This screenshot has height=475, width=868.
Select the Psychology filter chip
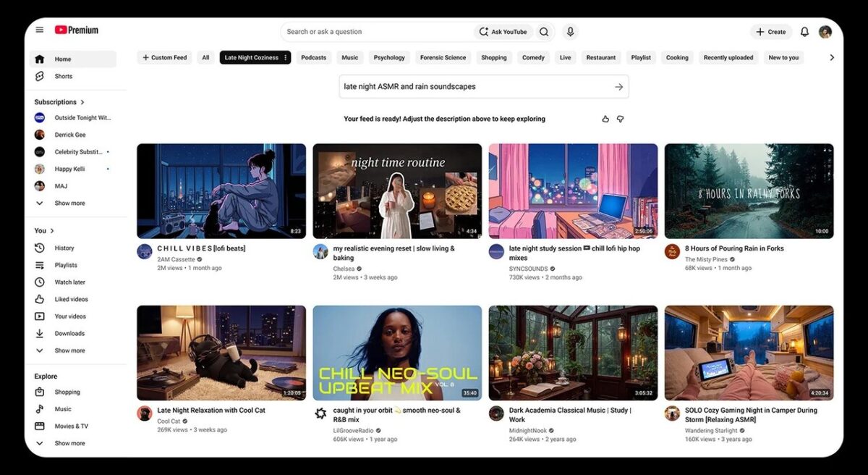click(x=389, y=57)
